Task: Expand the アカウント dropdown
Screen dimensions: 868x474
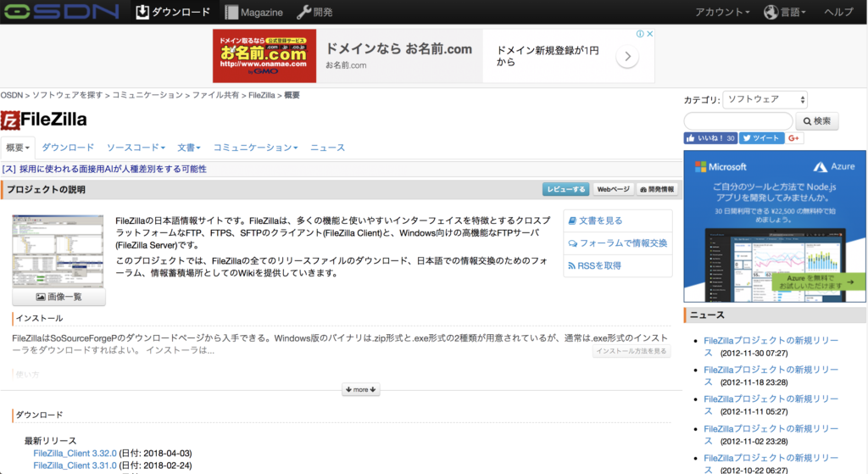Action: 722,12
